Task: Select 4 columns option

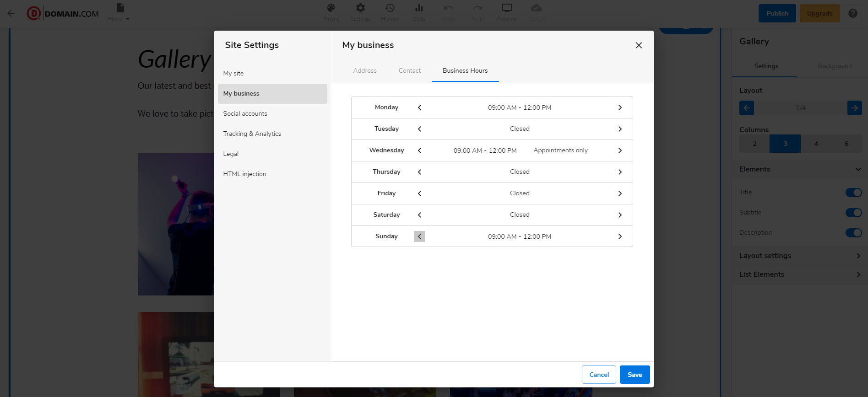Action: [816, 144]
